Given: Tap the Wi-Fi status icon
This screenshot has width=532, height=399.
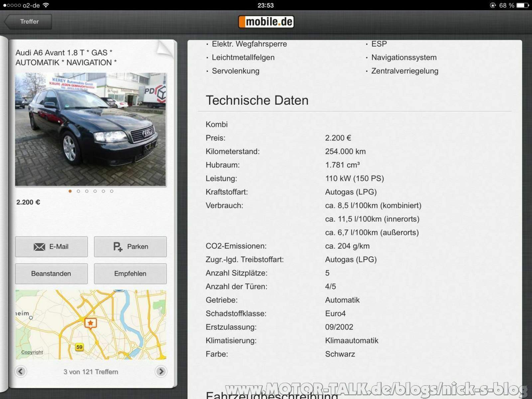Looking at the screenshot, I should pos(46,5).
